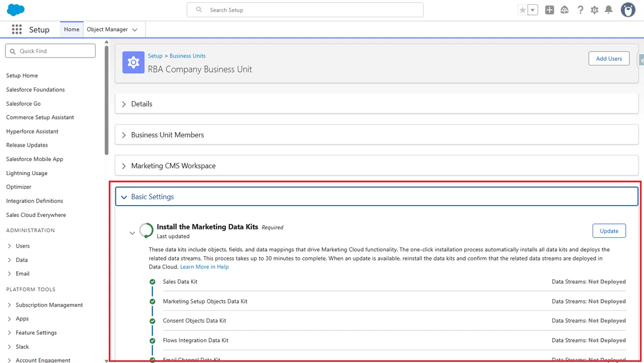The width and height of the screenshot is (644, 363).
Task: Click the Marketing Setup Objects Data Kit text
Action: click(x=205, y=301)
